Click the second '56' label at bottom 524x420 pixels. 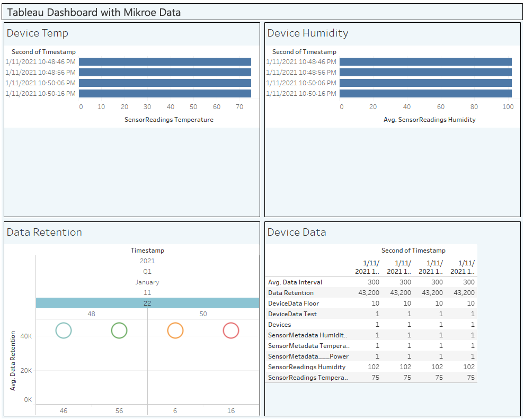pyautogui.click(x=119, y=411)
